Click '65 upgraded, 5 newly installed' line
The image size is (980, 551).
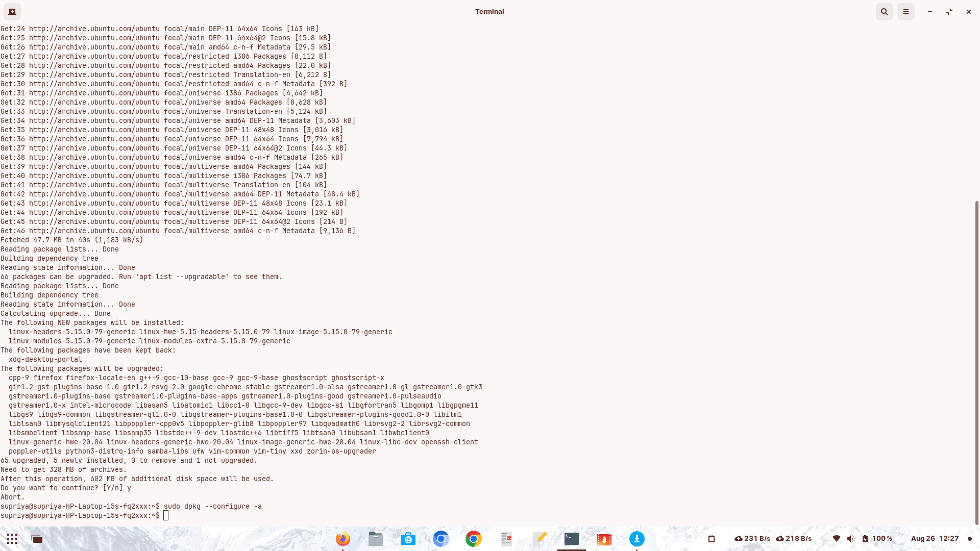click(129, 461)
